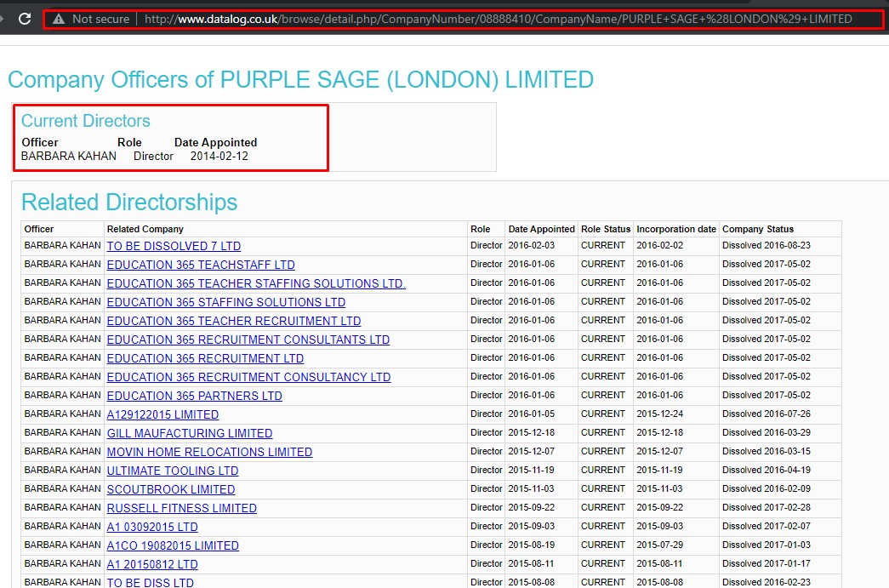Viewport: 889px width, 588px height.
Task: Click appointment date 2014-02-12
Action: tap(219, 156)
